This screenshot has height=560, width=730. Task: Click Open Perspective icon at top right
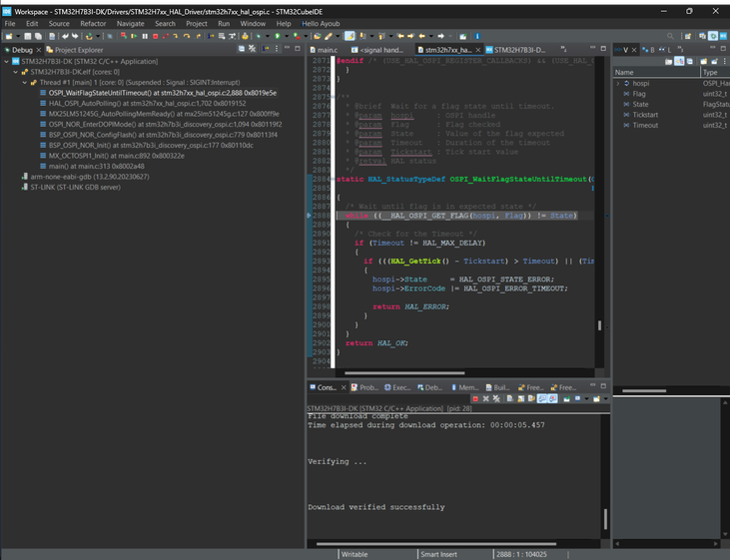pos(688,36)
